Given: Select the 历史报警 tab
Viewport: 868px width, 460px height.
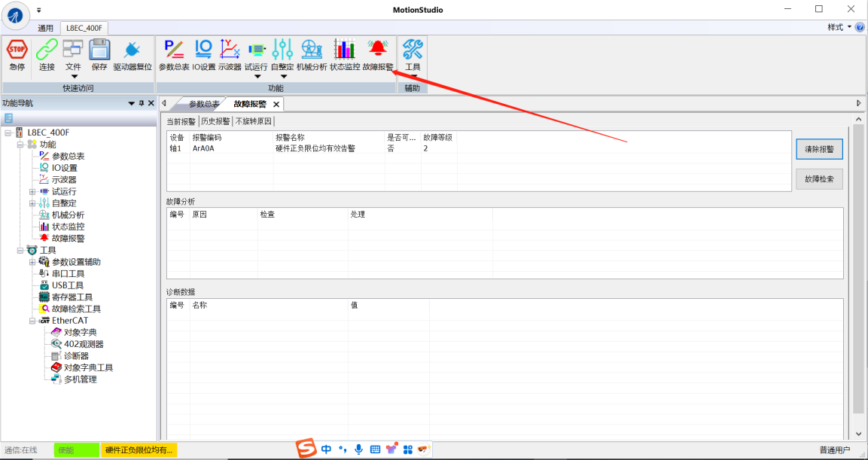Looking at the screenshot, I should [215, 121].
